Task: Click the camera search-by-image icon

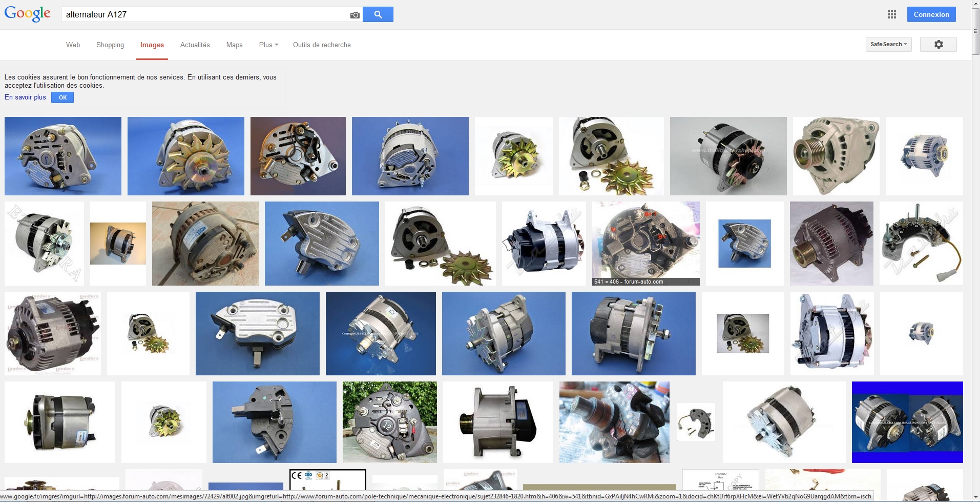Action: (355, 15)
